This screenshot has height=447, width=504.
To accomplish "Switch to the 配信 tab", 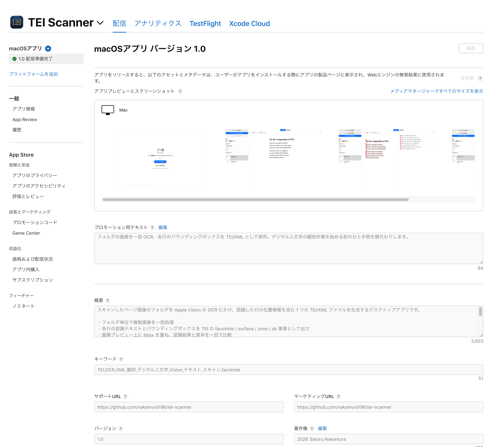I will click(119, 24).
